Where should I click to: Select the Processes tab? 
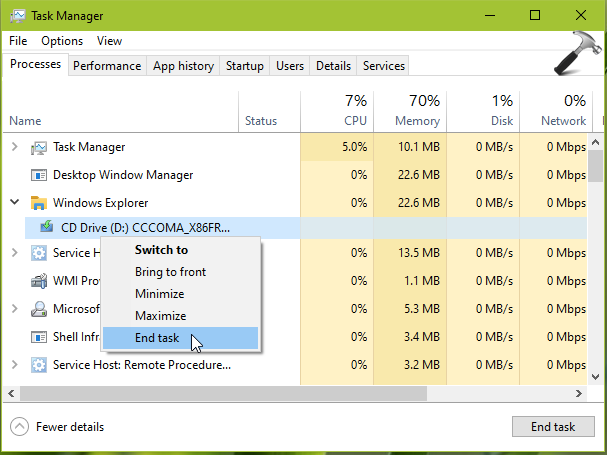pos(36,64)
